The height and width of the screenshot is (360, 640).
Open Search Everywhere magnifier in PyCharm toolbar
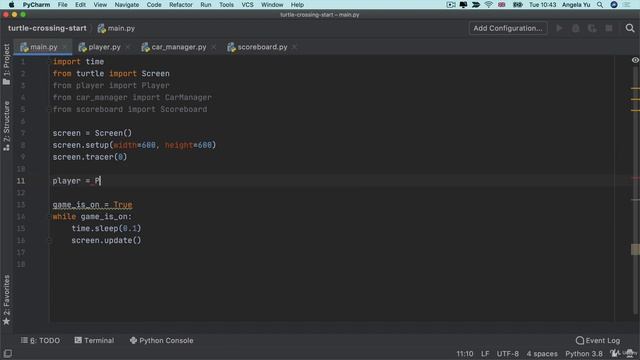pos(630,28)
